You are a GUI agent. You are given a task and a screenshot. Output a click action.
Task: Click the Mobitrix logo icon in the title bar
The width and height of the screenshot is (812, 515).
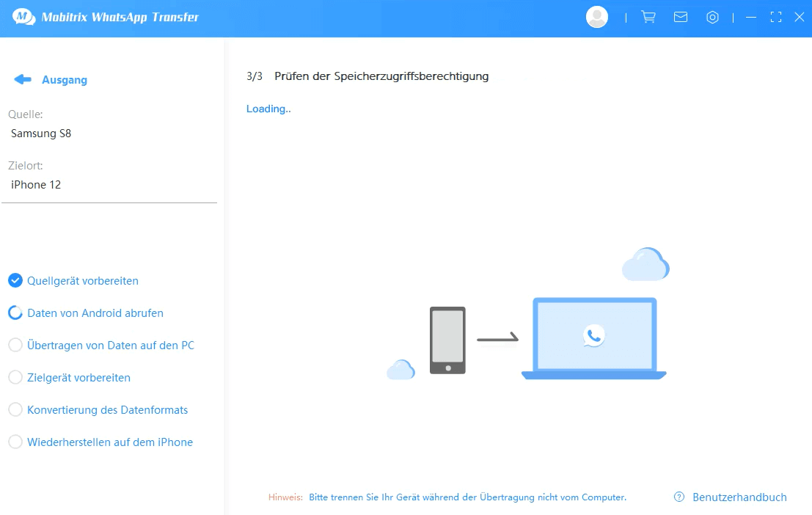23,16
